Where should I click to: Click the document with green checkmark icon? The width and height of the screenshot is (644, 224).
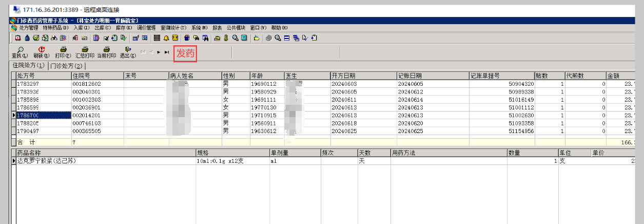pos(123,38)
